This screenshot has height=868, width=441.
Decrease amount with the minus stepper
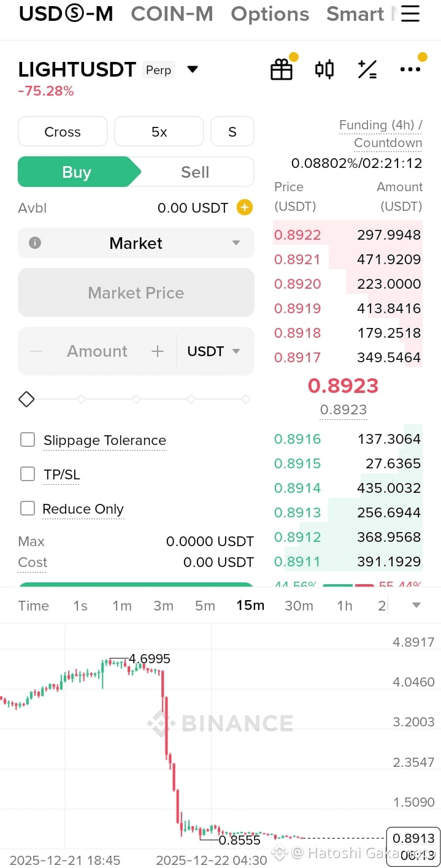pos(36,351)
